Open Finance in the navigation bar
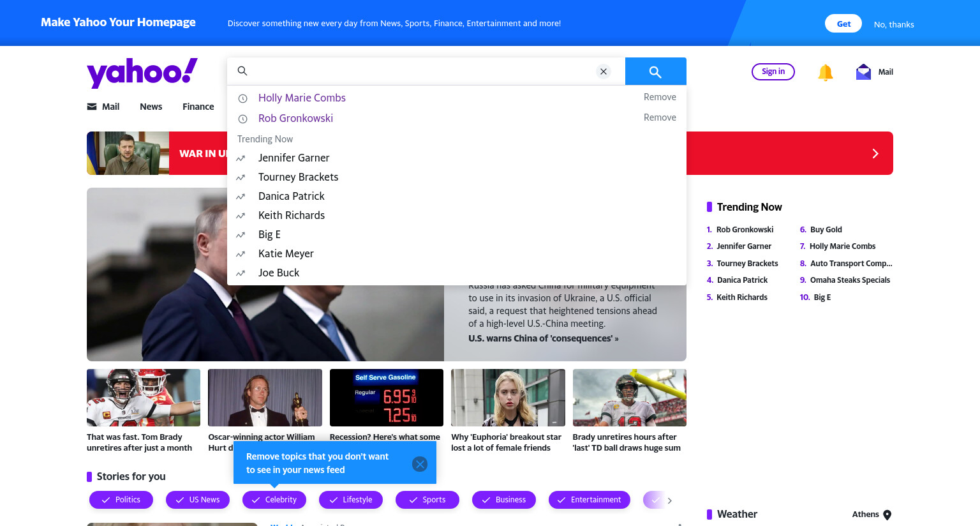The image size is (980, 526). (198, 107)
